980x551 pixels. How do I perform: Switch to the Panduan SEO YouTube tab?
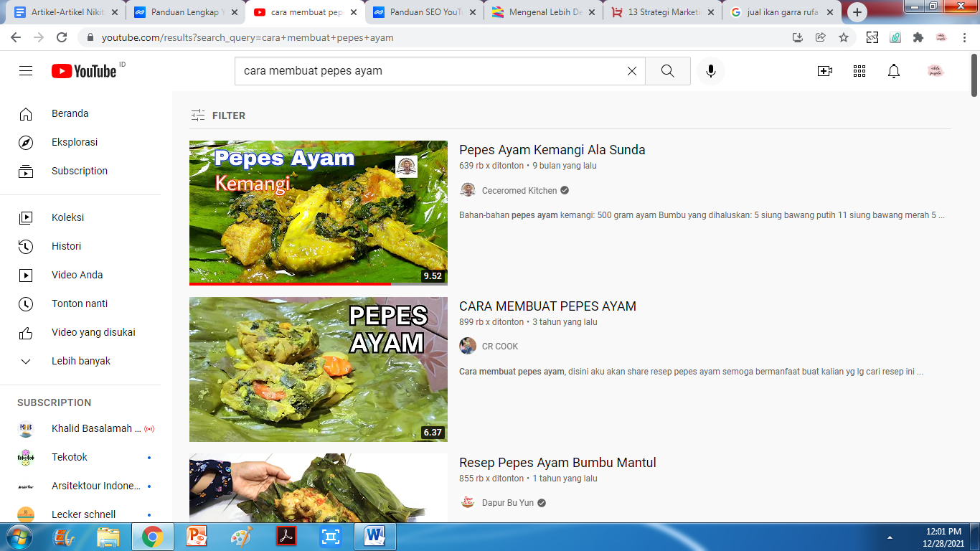click(423, 12)
